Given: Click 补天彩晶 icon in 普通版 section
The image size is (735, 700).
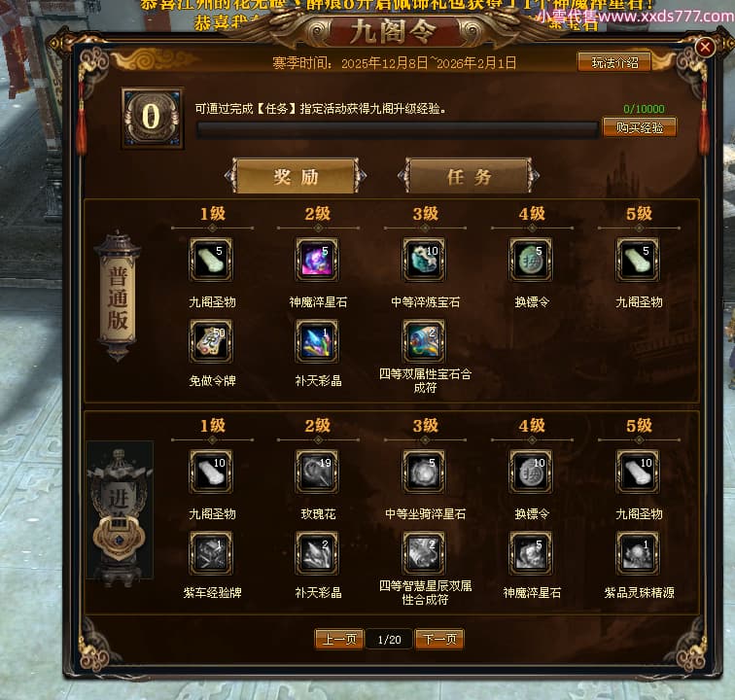Looking at the screenshot, I should 317,341.
